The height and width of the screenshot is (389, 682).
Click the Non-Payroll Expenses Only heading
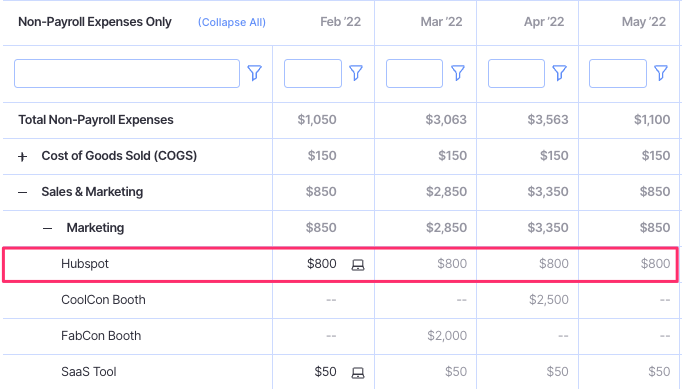coord(95,22)
